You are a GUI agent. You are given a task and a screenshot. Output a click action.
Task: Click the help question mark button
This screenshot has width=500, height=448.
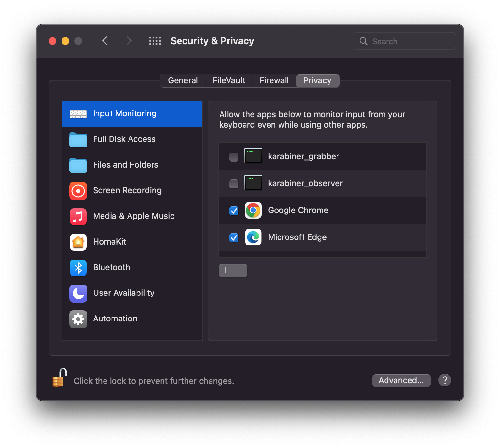pos(445,380)
